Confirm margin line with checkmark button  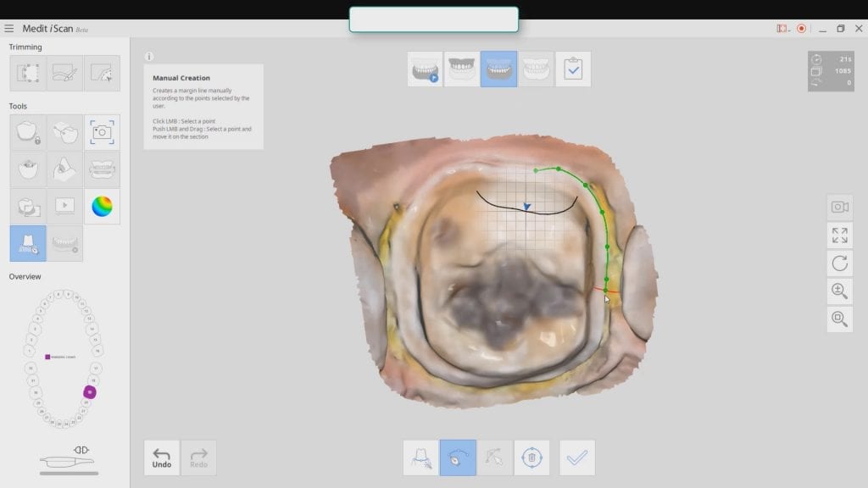[578, 457]
